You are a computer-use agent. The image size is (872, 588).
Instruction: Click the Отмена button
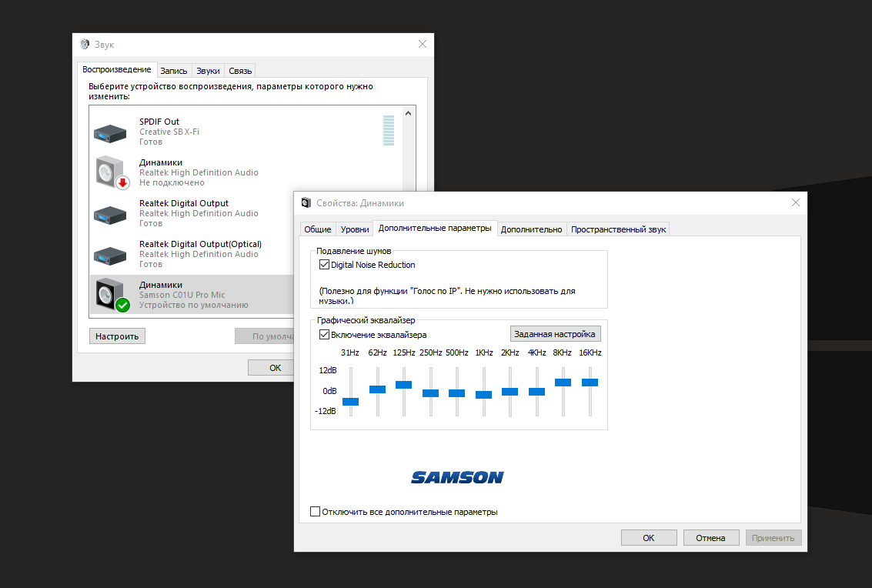[710, 538]
